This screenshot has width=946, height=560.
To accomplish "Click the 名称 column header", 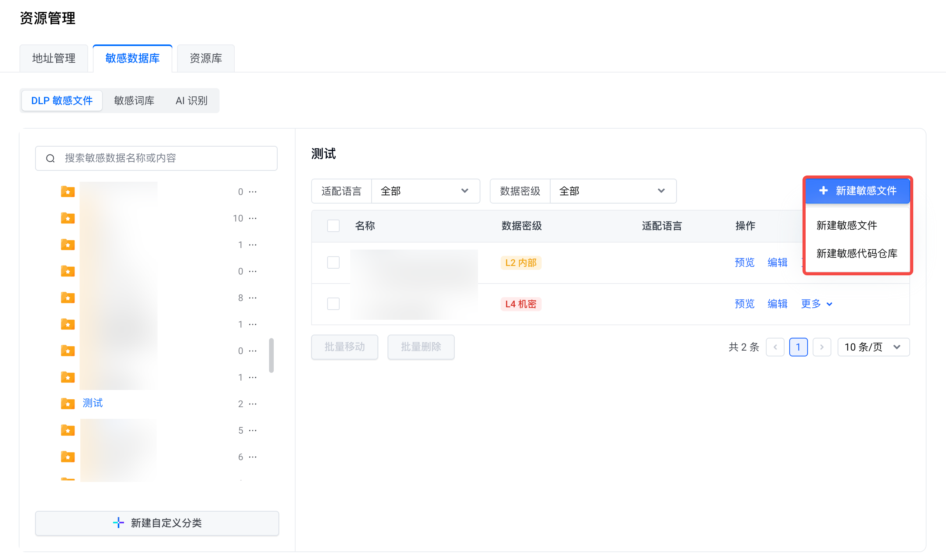I will [365, 226].
